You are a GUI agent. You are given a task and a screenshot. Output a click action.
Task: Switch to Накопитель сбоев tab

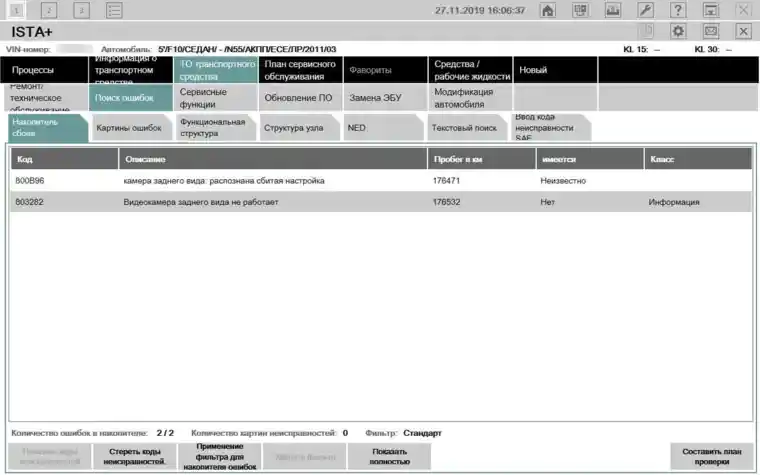pos(48,127)
